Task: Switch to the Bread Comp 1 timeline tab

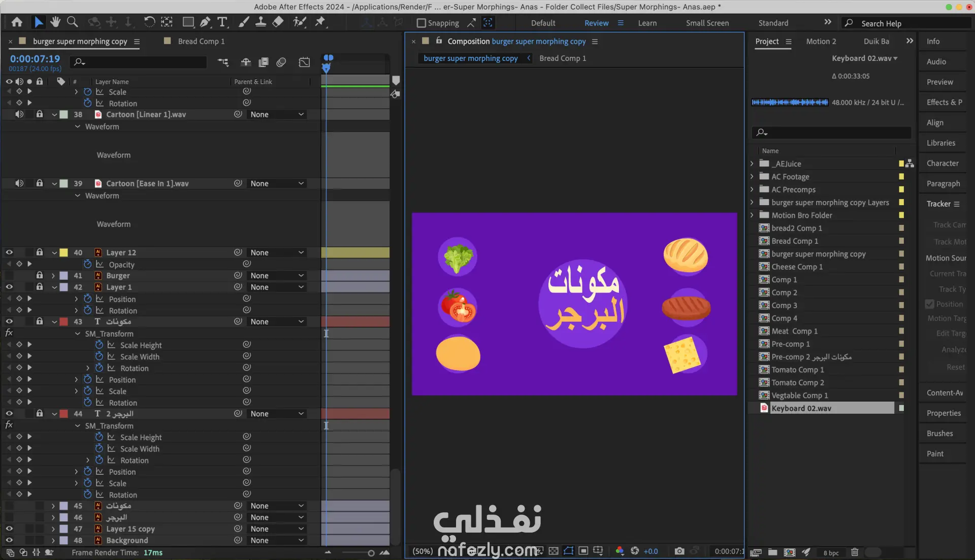Action: click(201, 41)
